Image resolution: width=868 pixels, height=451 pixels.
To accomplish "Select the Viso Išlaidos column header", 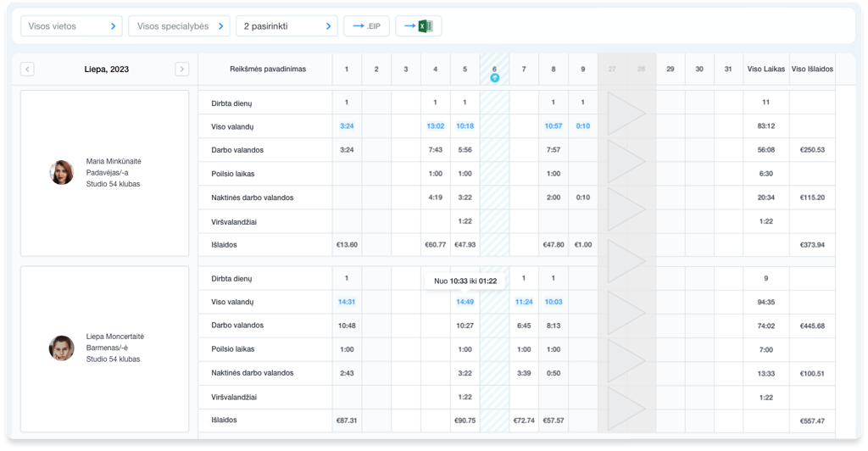I will click(812, 69).
